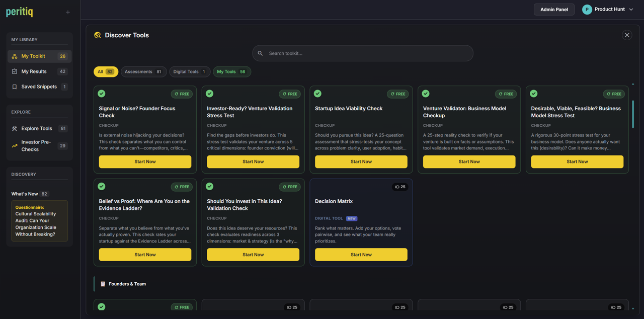Click the plus icon beside peritiq logo
This screenshot has width=644, height=319.
pyautogui.click(x=68, y=12)
